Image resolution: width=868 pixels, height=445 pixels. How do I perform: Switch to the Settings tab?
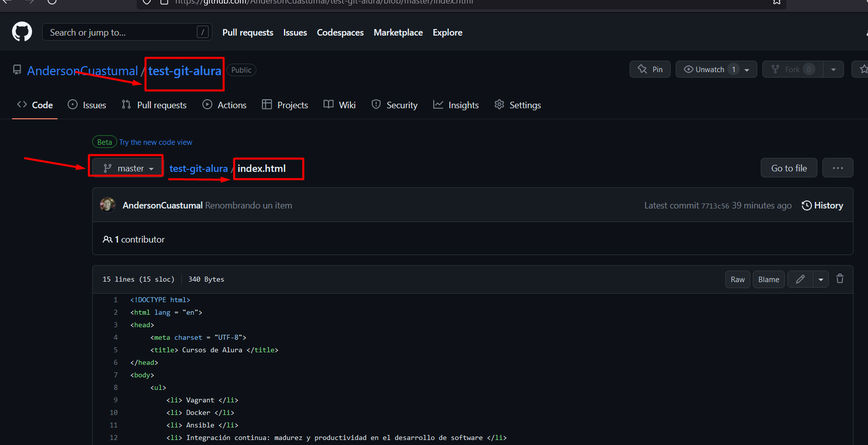pyautogui.click(x=518, y=105)
